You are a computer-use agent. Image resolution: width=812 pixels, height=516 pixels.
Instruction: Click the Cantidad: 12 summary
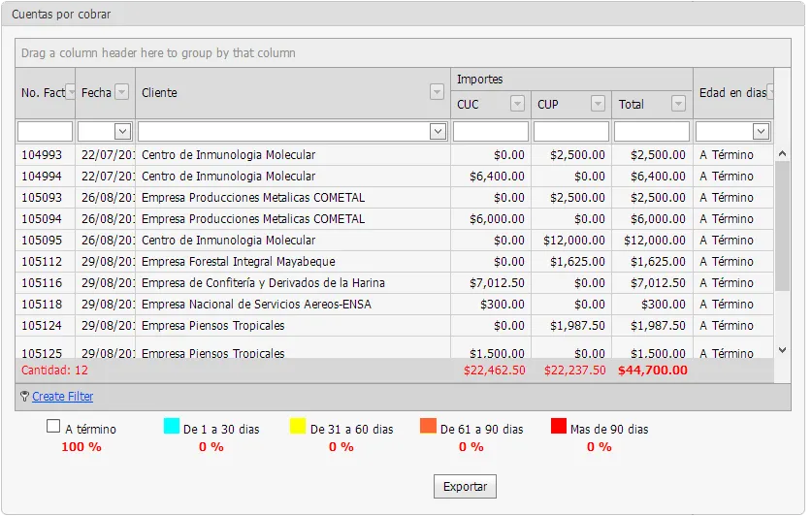click(54, 371)
